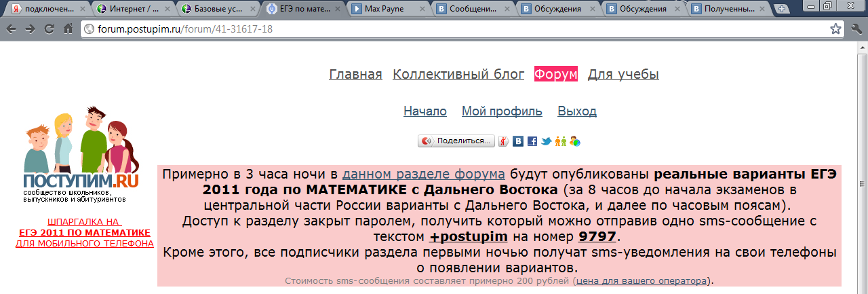Share the page on VKontakte
The width and height of the screenshot is (868, 294).
click(x=518, y=141)
